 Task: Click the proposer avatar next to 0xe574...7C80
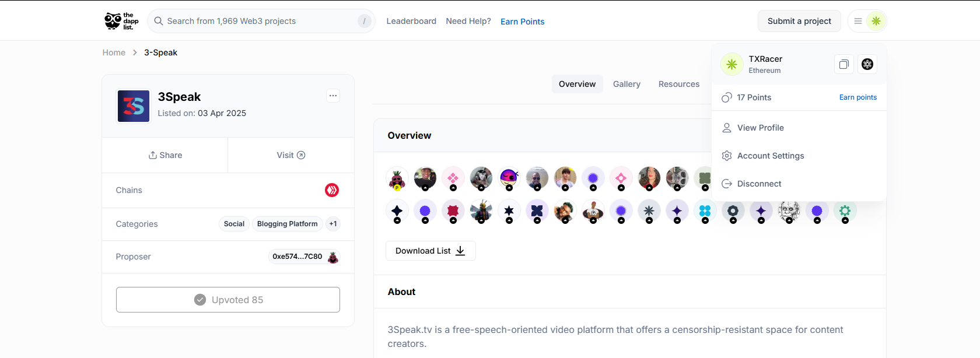tap(333, 257)
